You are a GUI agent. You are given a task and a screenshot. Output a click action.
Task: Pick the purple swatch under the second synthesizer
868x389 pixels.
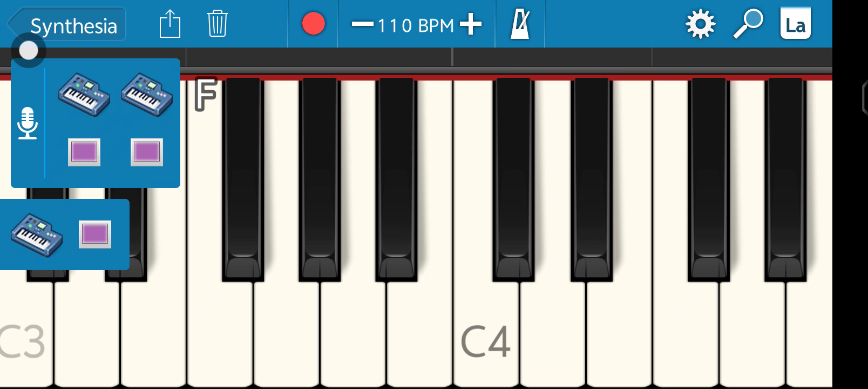coord(147,152)
